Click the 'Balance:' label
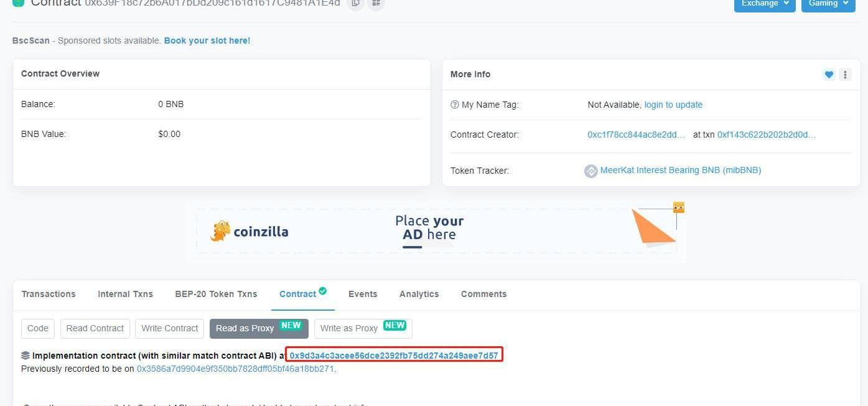Viewport: 868px width, 406px height. tap(38, 104)
